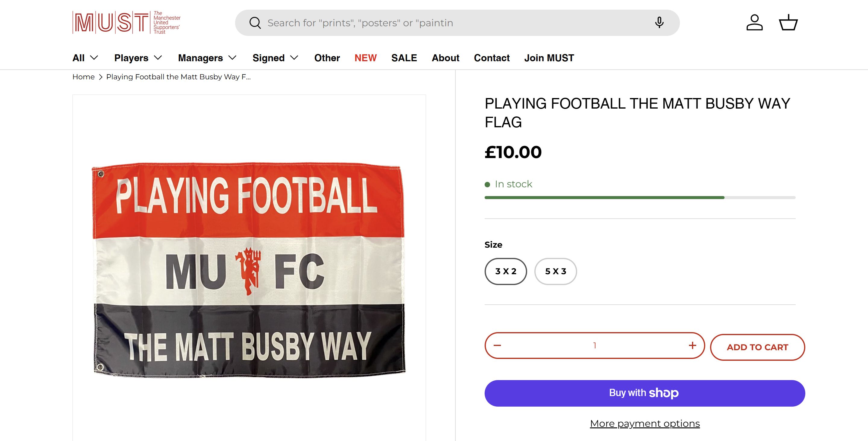Click the MUST logo
868x441 pixels.
[126, 23]
